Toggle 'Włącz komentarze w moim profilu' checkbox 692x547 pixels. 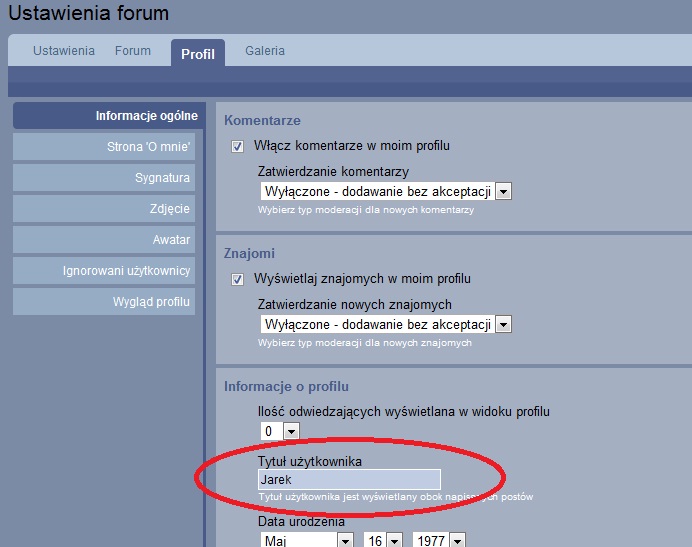[x=238, y=146]
